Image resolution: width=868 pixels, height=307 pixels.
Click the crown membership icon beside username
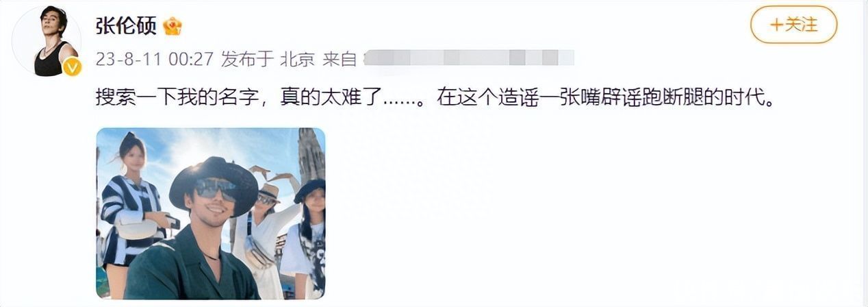tap(173, 27)
